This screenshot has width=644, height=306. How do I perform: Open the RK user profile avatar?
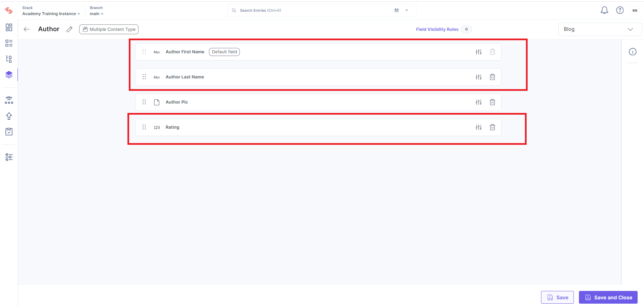(635, 10)
